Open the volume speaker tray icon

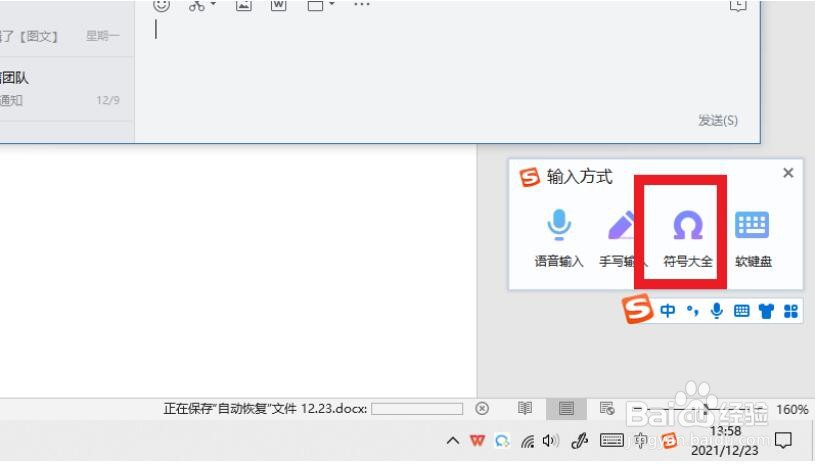coord(550,441)
